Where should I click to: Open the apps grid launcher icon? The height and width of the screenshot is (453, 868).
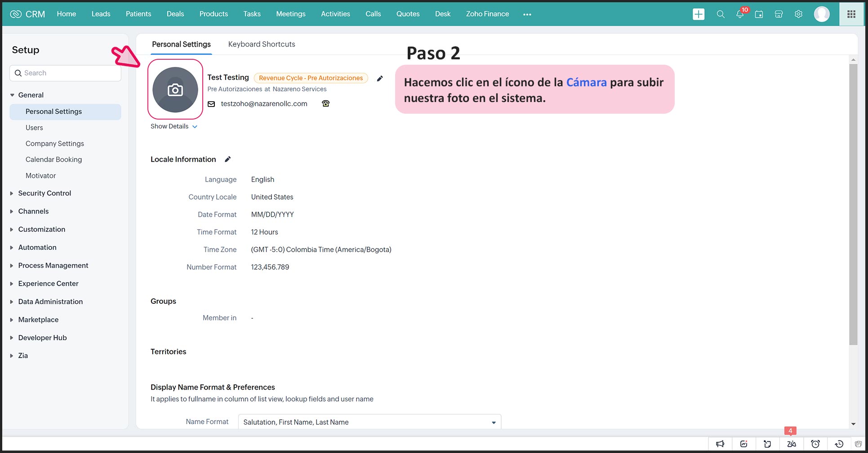[x=851, y=14]
